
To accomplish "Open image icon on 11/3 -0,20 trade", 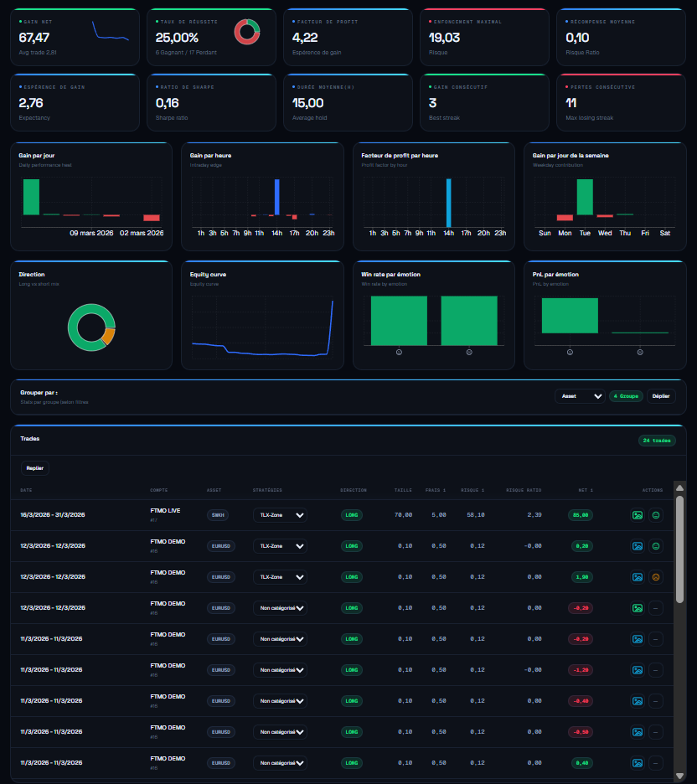I will (x=637, y=639).
